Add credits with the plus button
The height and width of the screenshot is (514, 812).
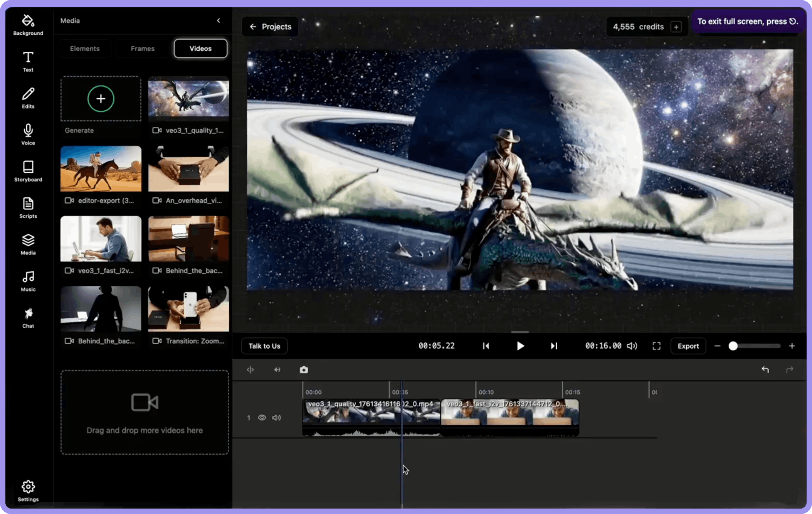tap(676, 27)
